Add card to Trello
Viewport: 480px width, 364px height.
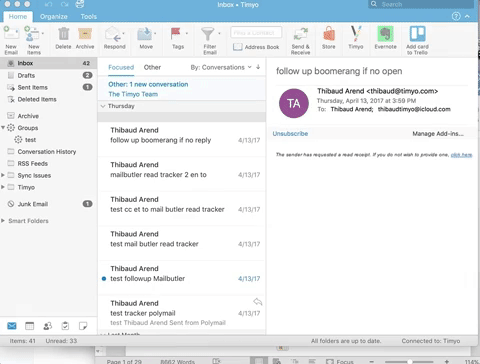click(x=417, y=41)
